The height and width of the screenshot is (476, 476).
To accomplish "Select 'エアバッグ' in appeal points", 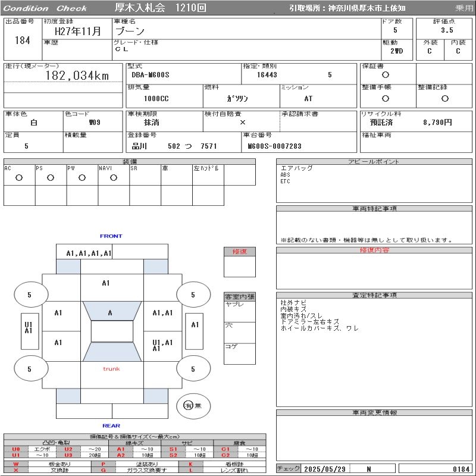I will coord(296,168).
